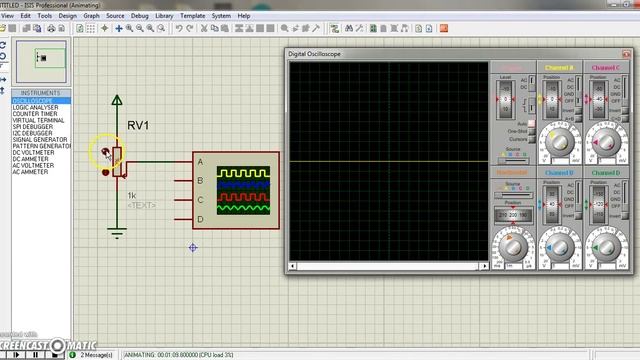
Task: Click the Zoom to view all icon
Action: tap(150, 28)
